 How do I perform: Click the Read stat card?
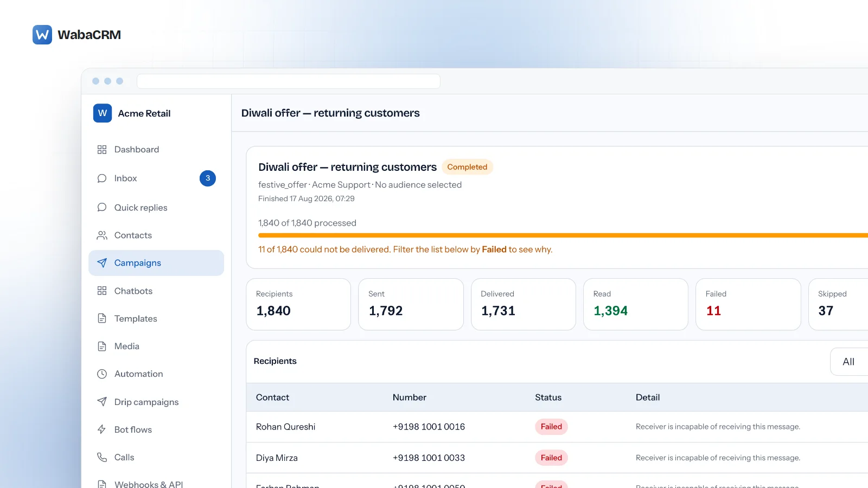636,304
